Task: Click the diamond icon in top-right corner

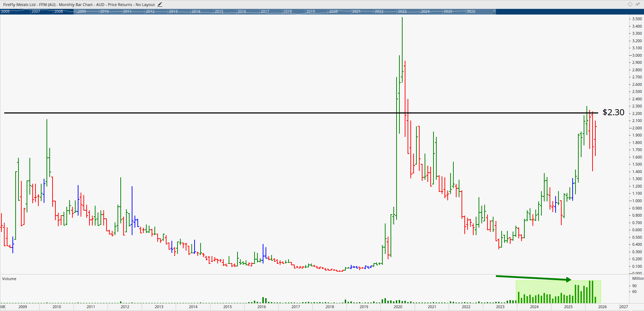Action: (630, 4)
